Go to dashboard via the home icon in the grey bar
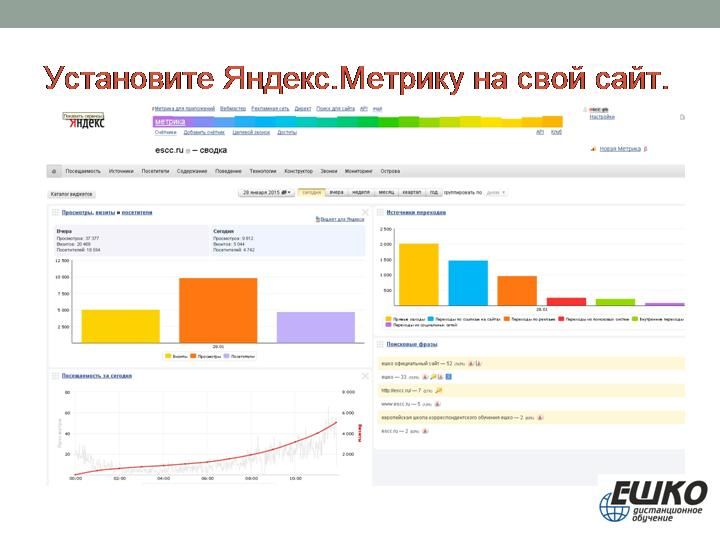720x540 pixels. 54,171
